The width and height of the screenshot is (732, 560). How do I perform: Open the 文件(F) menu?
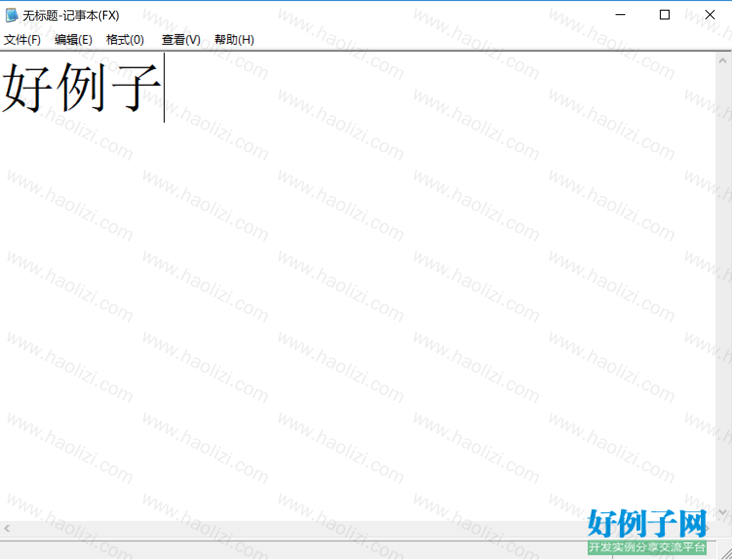coord(22,40)
